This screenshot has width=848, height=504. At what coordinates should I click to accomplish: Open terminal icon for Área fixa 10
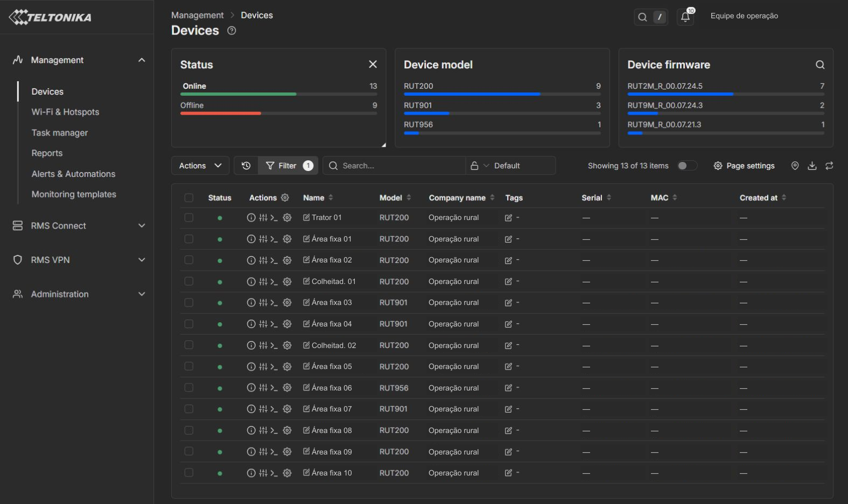tap(274, 473)
